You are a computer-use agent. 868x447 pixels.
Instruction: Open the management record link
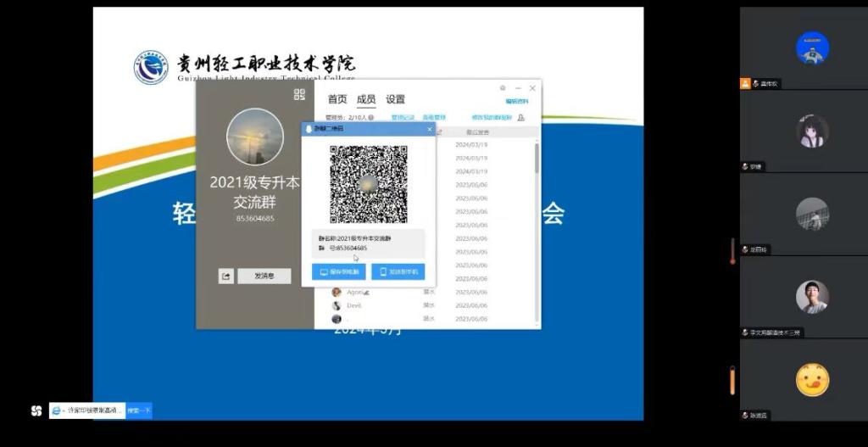tap(403, 117)
